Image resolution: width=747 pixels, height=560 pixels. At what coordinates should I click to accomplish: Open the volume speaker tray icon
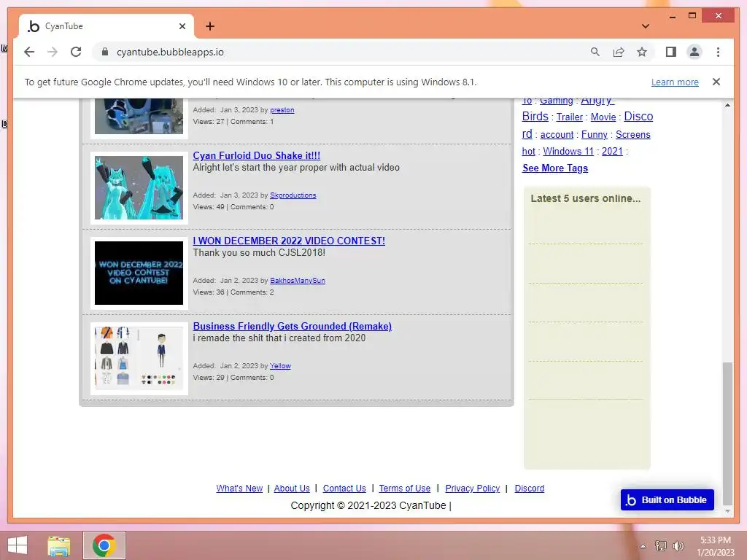[x=678, y=545]
